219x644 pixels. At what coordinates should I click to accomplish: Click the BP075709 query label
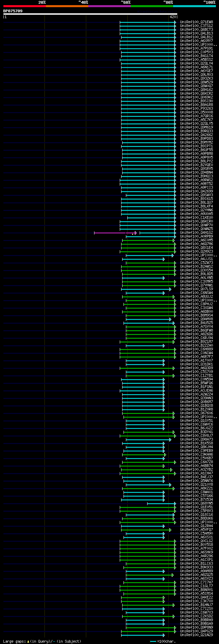tap(13, 11)
